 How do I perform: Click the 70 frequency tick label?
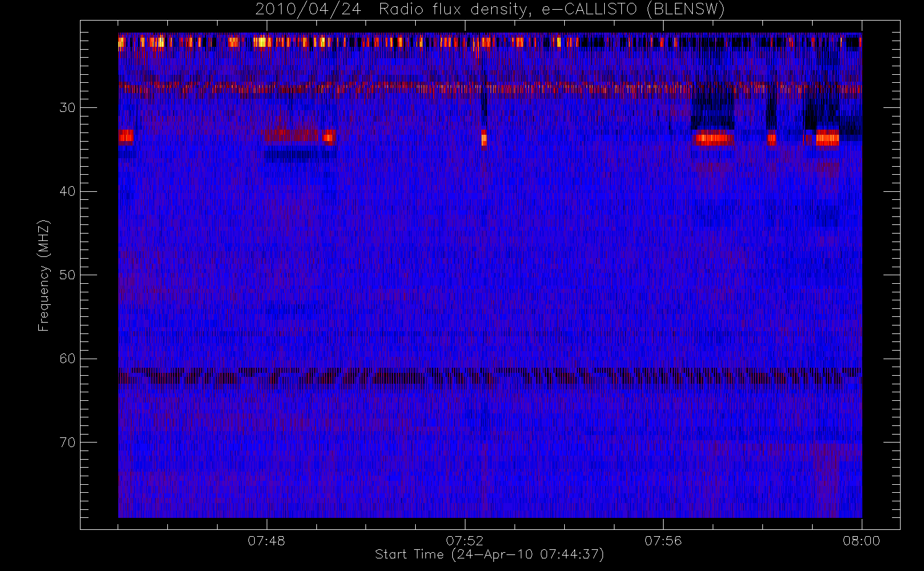(x=67, y=443)
